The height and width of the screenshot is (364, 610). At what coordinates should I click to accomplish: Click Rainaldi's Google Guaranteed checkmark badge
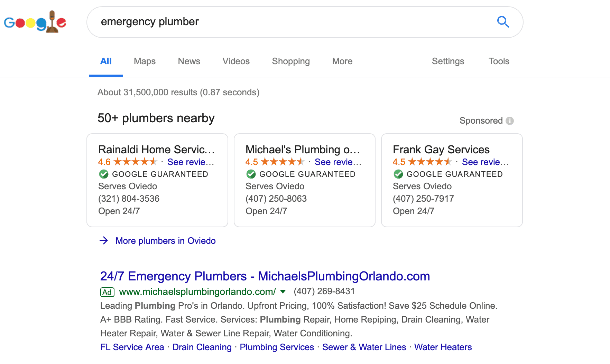click(103, 174)
